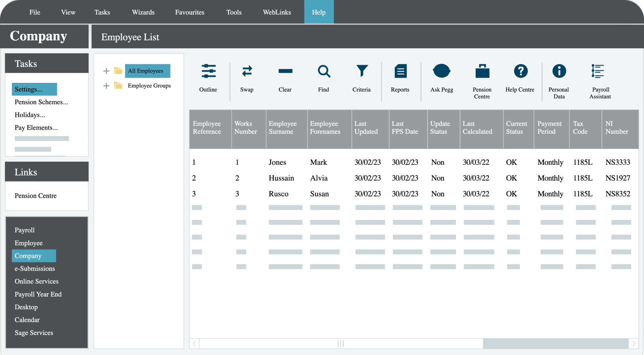Click the Outline toolbar icon
Screen dimensions: 644x355
[208, 71]
